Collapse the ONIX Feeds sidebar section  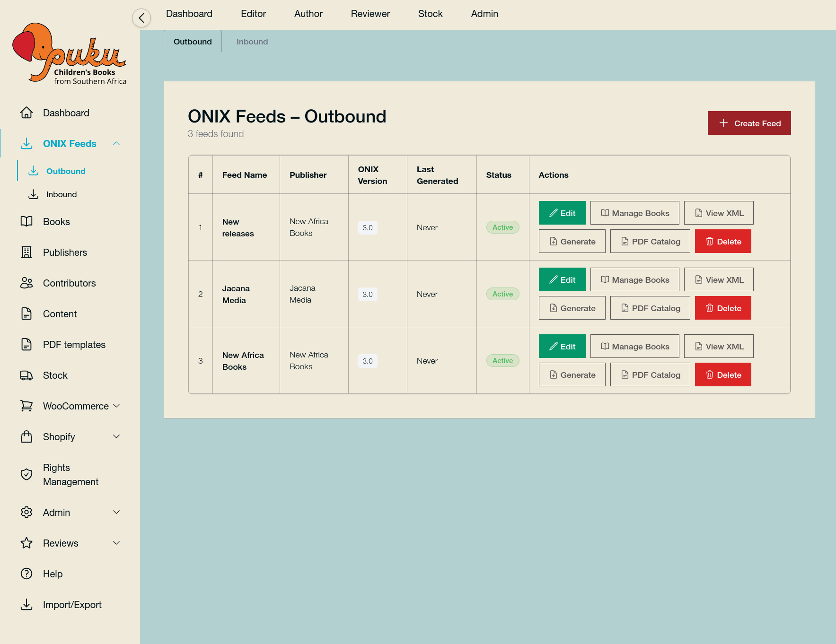pos(116,144)
